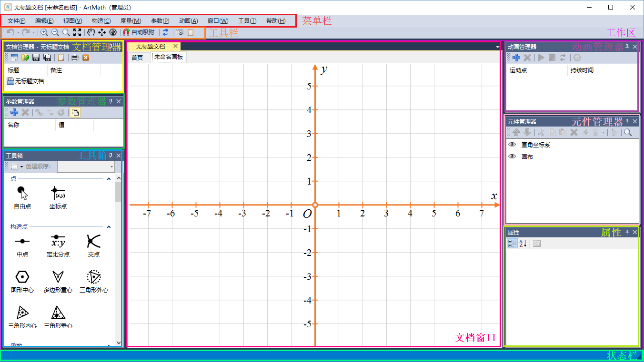Toggle the highlighted dashed-page button in 参数管理器
Image resolution: width=644 pixels, height=362 pixels.
(x=75, y=112)
